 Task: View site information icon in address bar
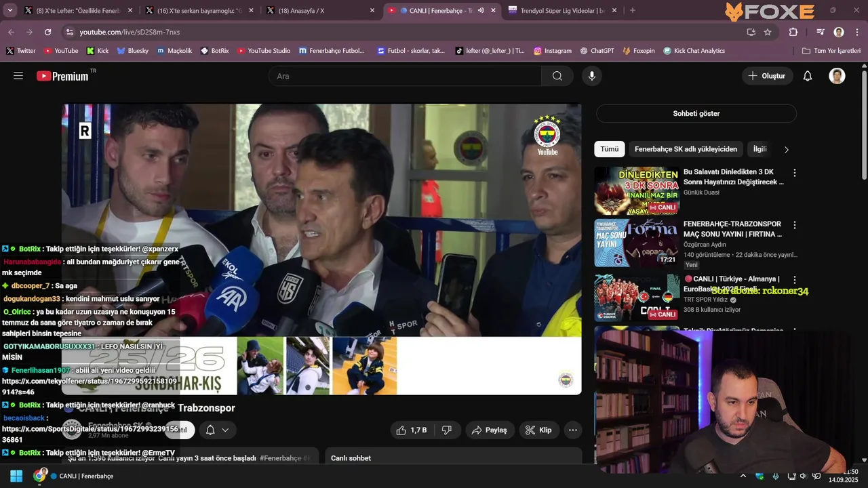69,32
